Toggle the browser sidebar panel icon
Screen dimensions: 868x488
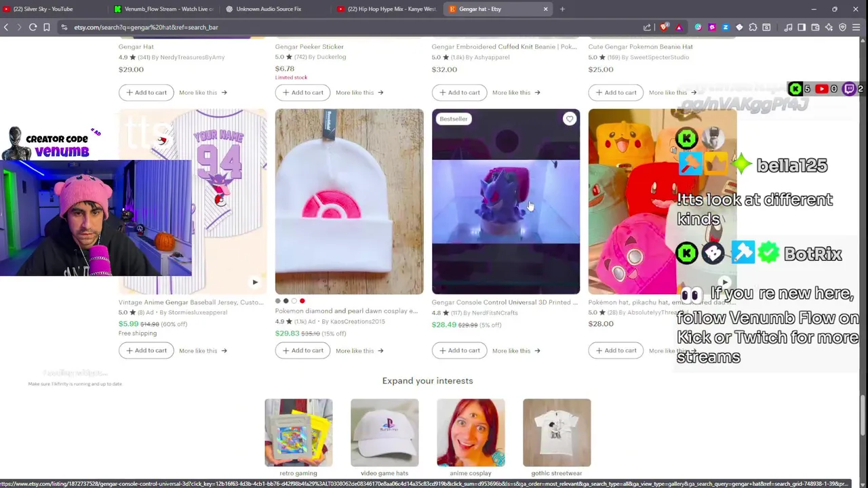coord(802,27)
